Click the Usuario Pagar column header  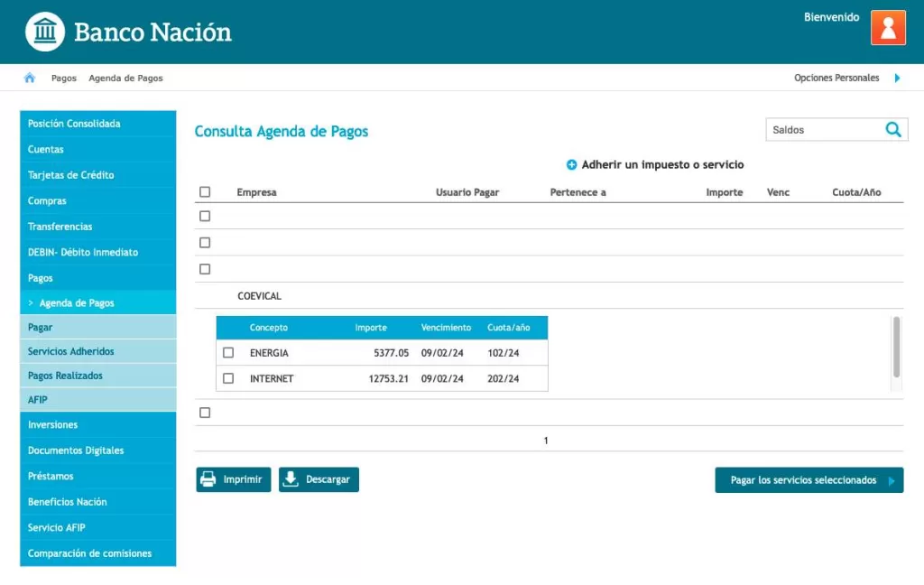(467, 192)
